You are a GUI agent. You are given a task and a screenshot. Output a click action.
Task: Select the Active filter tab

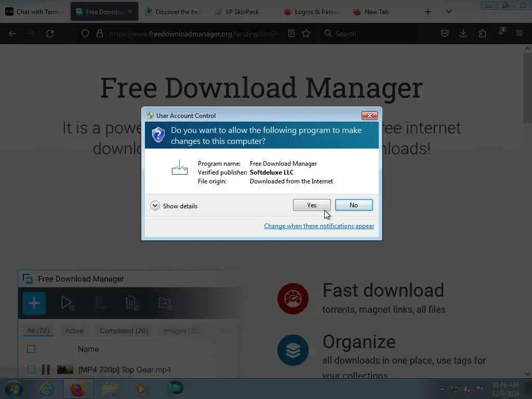74,330
